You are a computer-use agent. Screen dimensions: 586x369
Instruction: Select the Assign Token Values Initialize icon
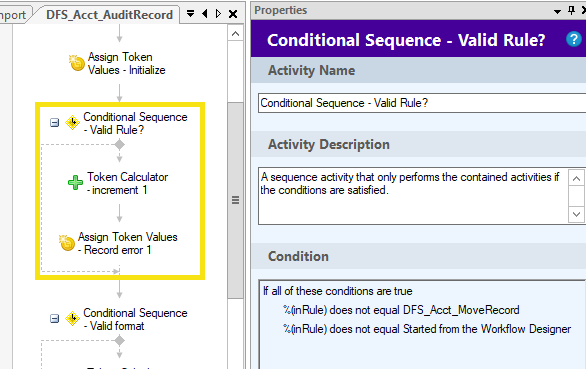[x=77, y=63]
